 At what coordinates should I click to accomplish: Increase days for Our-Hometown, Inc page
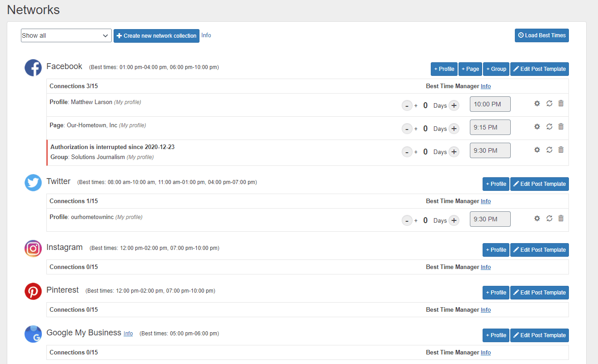454,129
